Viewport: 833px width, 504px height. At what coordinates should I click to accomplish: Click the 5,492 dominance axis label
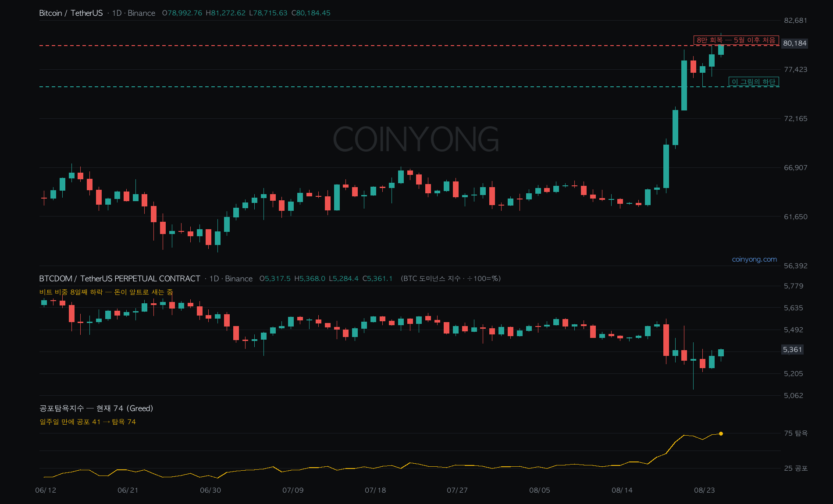tap(794, 330)
